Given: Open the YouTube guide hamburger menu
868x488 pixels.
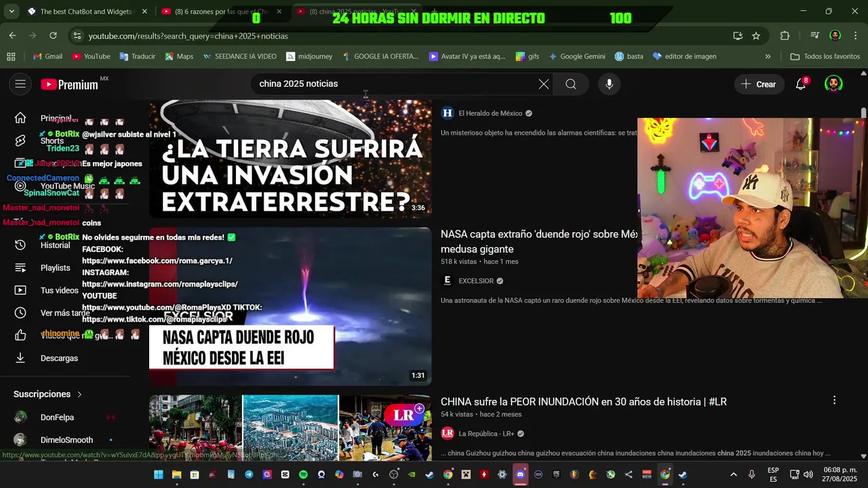Looking at the screenshot, I should [20, 84].
